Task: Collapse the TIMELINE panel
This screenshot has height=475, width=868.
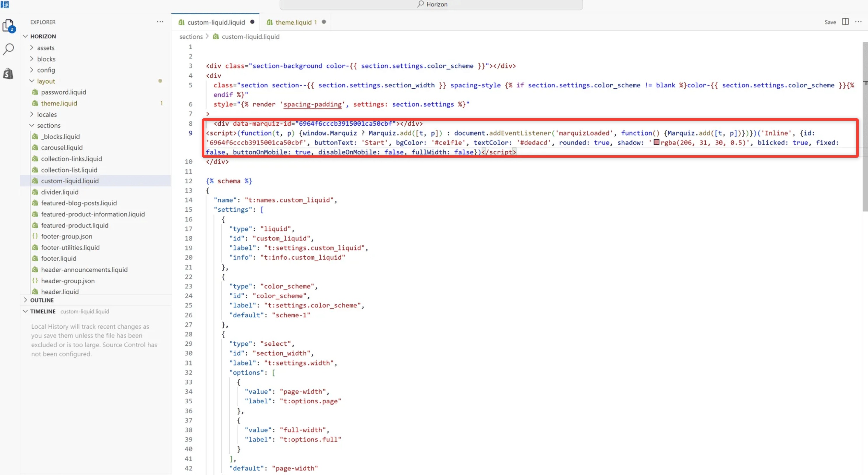Action: coord(43,311)
